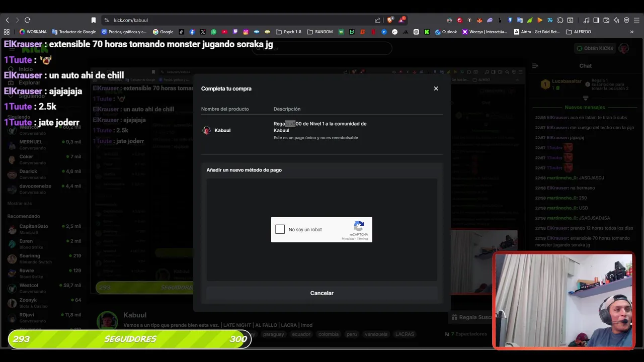644x362 pixels.
Task: Open the extensions puzzle-piece menu
Action: [x=560, y=20]
